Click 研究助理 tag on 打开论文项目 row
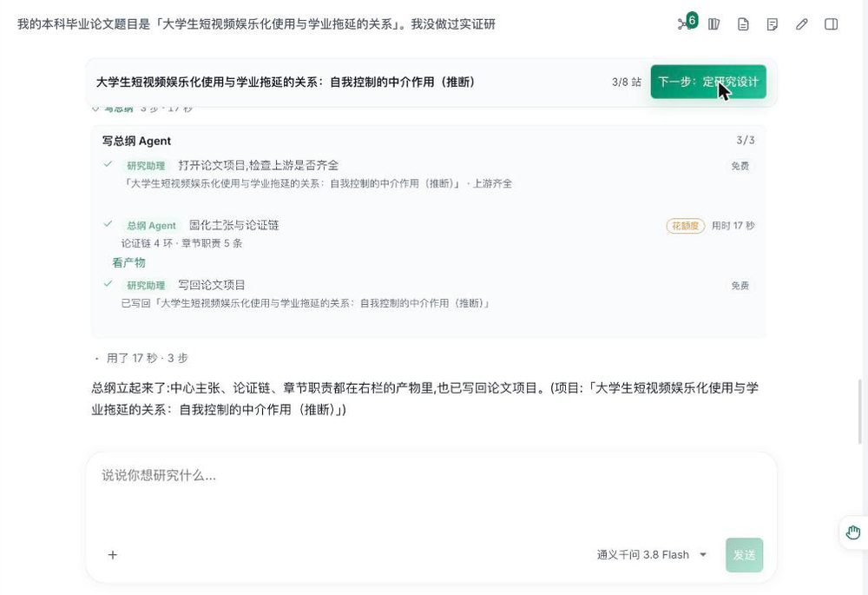The width and height of the screenshot is (868, 595). [x=146, y=166]
